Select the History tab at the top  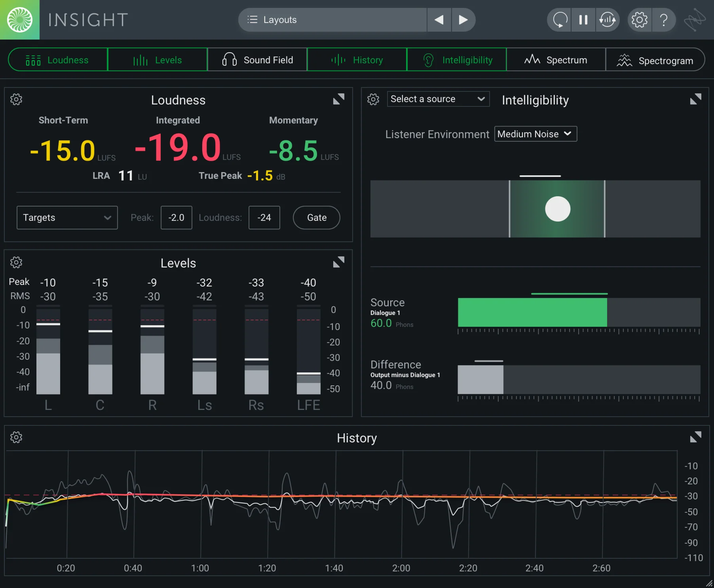(x=356, y=60)
